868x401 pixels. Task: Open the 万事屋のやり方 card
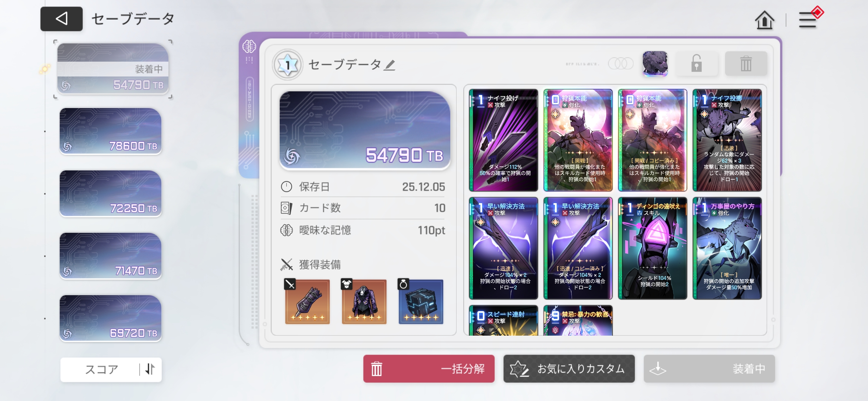[727, 248]
